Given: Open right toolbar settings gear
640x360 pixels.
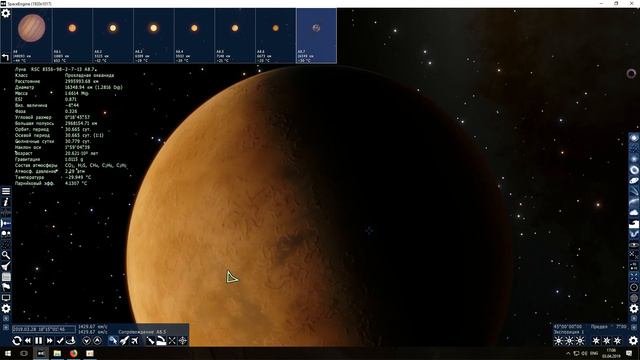Looking at the screenshot, I should [634, 309].
